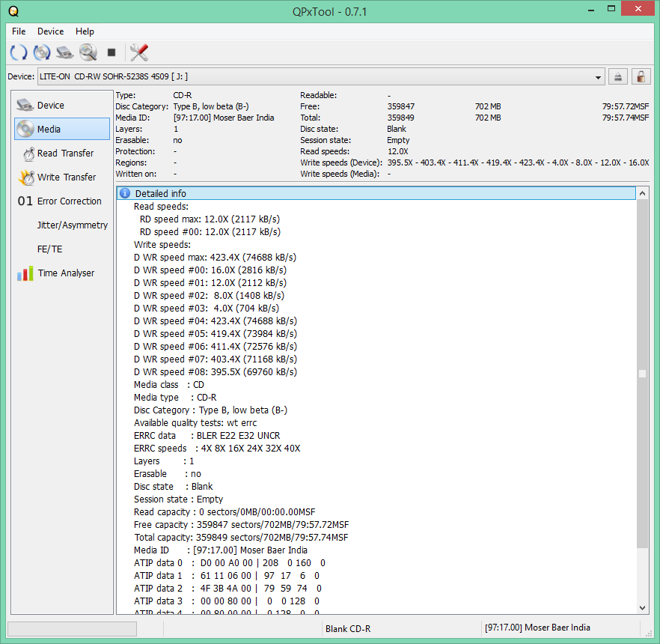660x644 pixels.
Task: Select line 'Media class : CD'
Action: 169,385
